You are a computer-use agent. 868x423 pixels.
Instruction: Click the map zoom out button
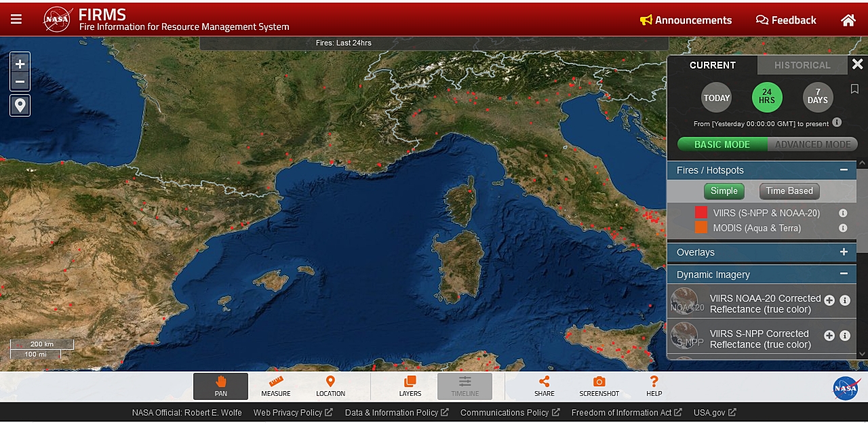pyautogui.click(x=20, y=82)
